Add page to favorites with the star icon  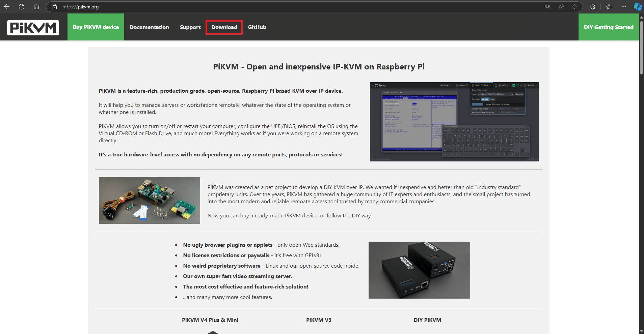(574, 7)
